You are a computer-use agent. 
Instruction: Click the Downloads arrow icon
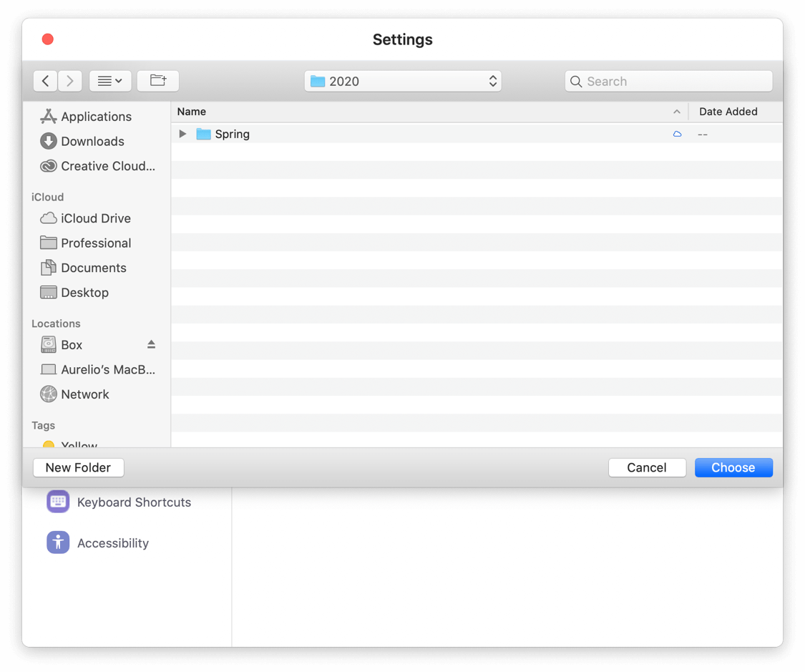click(48, 141)
